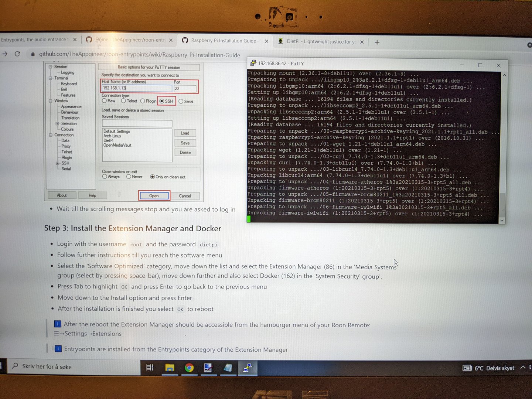532x399 pixels.
Task: Go forward in Chrome history
Action: click(5, 54)
